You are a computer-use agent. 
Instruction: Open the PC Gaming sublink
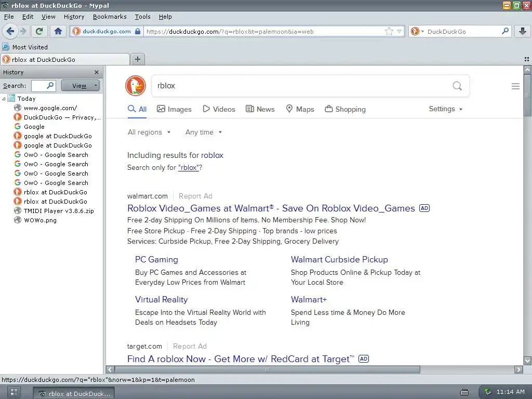pos(156,260)
